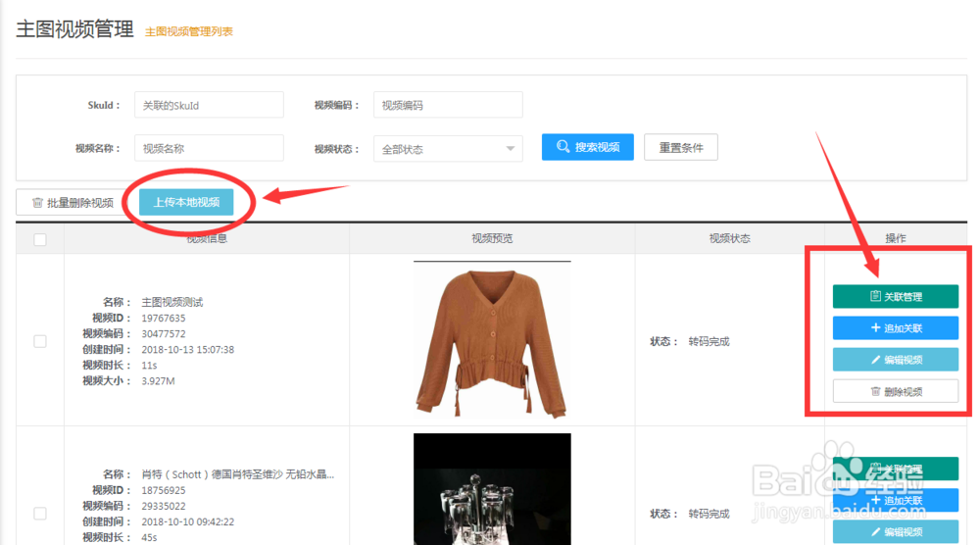
Task: Check the box for 主图视频测试 row
Action: tap(40, 341)
